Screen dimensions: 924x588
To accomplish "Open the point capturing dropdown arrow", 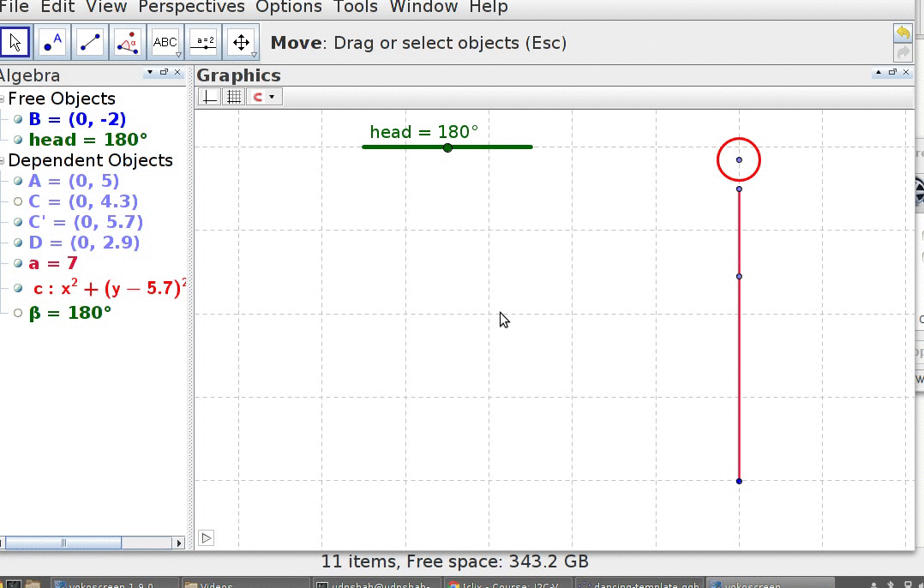I will click(272, 97).
